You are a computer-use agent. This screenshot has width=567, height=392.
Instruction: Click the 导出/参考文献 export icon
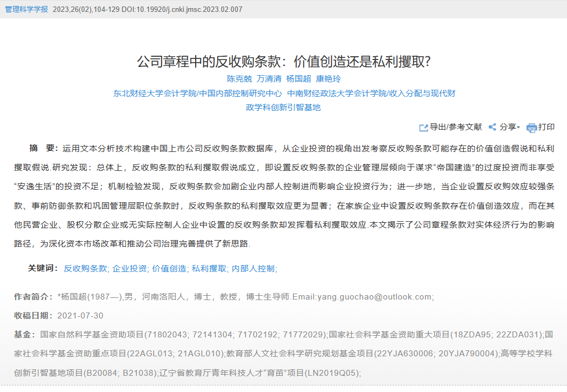pyautogui.click(x=423, y=127)
